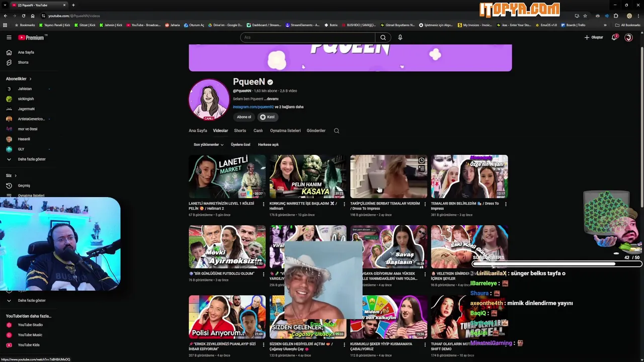The image size is (644, 362).
Task: Click Yayıncı Paneli | Kick bookmark
Action: pyautogui.click(x=55, y=25)
